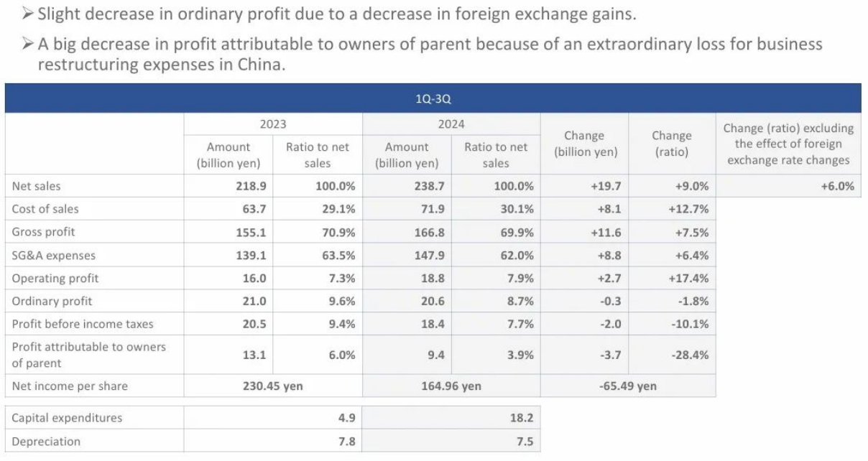Click the Net sales row label
Viewport: 868px width, 461px height.
coord(37,186)
